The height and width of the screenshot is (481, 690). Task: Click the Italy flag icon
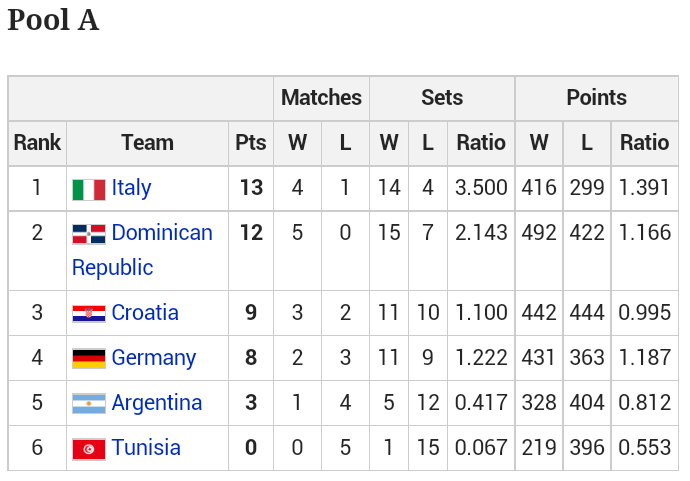pyautogui.click(x=89, y=189)
